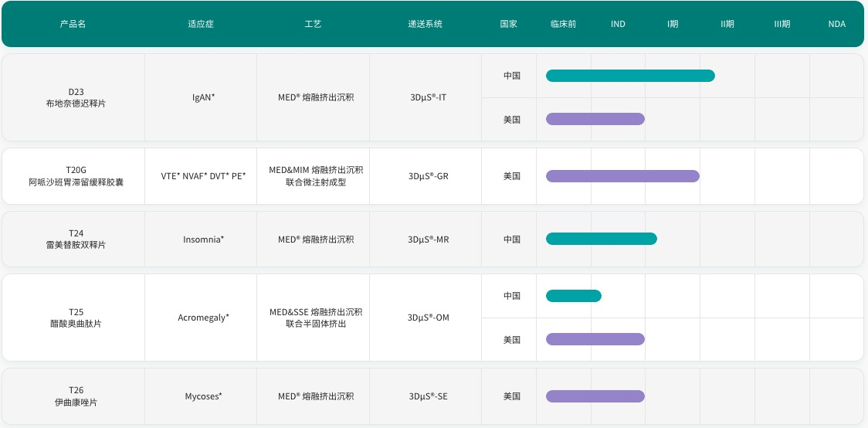This screenshot has width=868, height=428.
Task: Click the VTE* NVAF* DVT* PE* indication cell
Action: (x=203, y=176)
